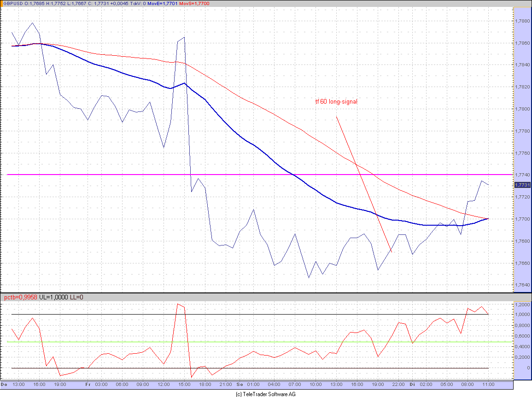Click the 1,2000 value on indicator scale

pyautogui.click(x=523, y=305)
